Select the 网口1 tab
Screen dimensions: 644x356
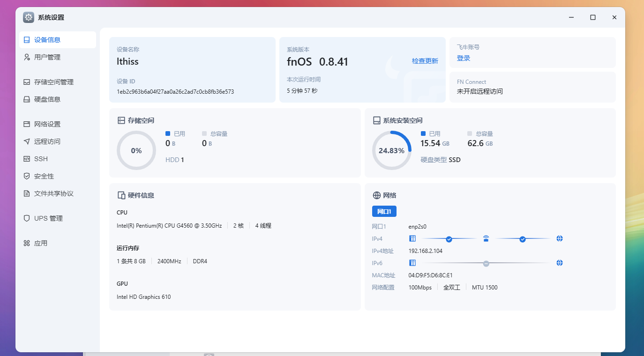(x=384, y=211)
